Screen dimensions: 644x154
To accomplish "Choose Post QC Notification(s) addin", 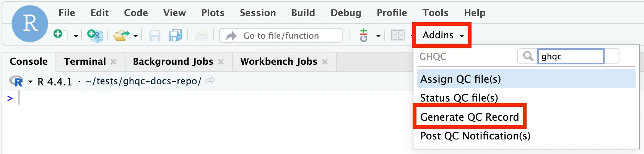I will click(x=475, y=136).
